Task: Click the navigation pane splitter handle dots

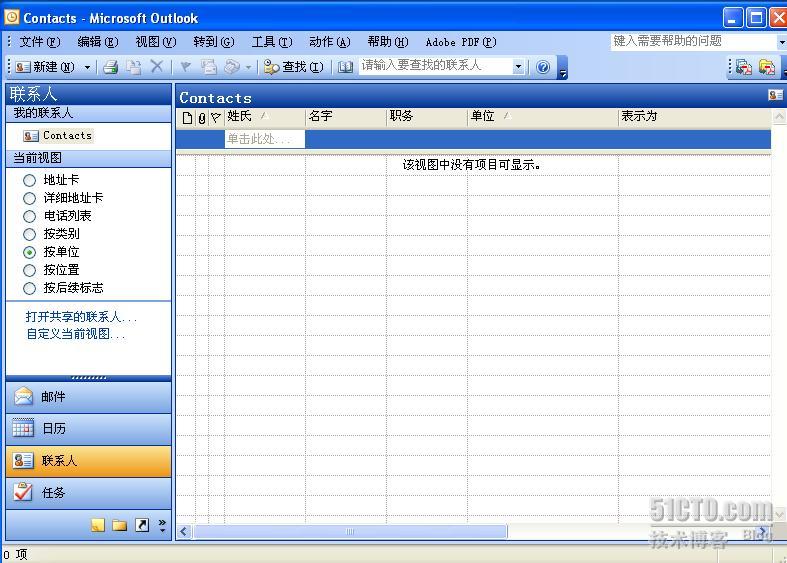Action: coord(89,378)
